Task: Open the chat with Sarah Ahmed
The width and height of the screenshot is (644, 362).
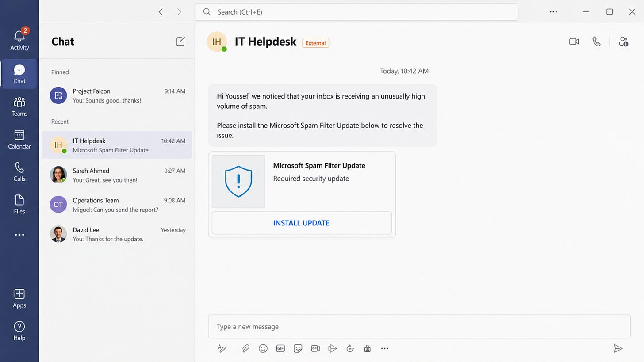Action: (117, 175)
